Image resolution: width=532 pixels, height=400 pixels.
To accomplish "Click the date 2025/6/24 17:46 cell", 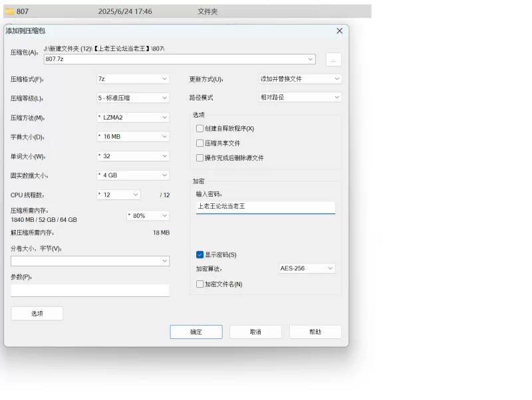I will click(125, 11).
